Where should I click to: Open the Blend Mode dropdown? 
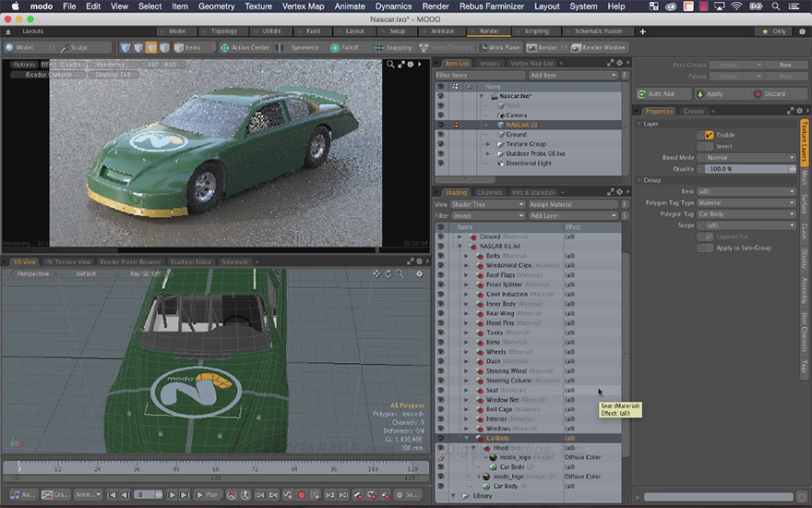[746, 158]
